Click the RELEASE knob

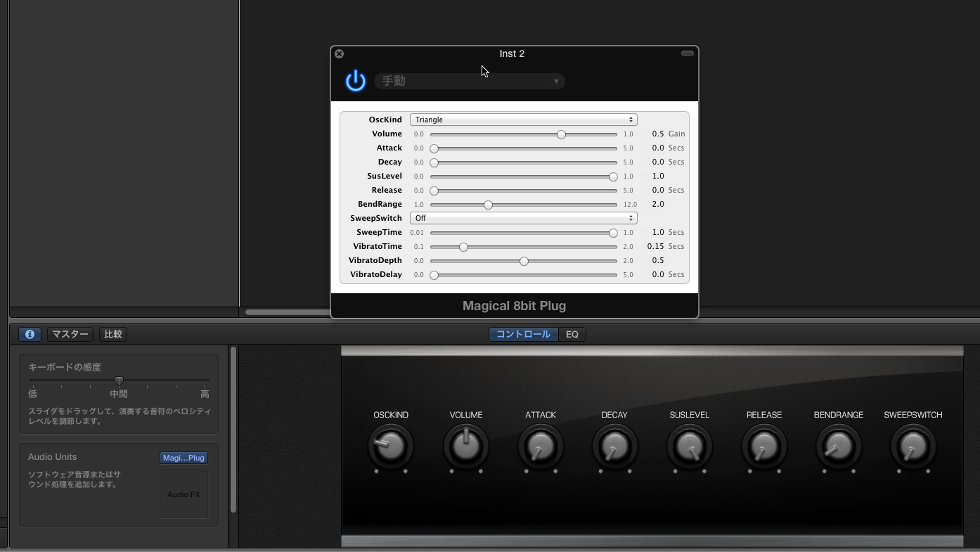coord(763,447)
